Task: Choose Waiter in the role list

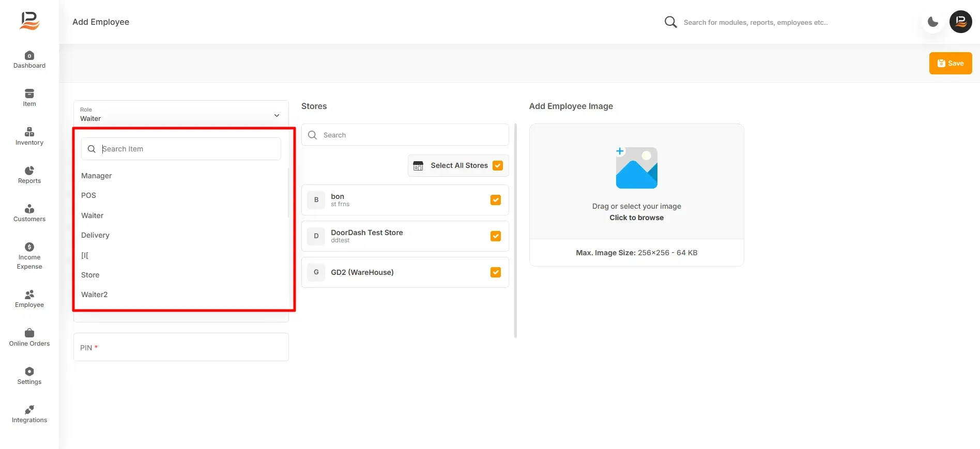Action: 92,215
